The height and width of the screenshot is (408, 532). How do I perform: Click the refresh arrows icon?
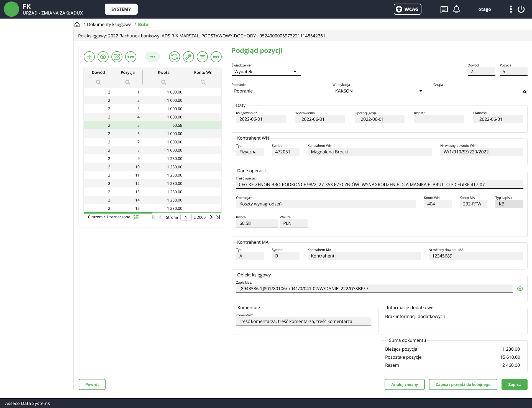[x=175, y=57]
